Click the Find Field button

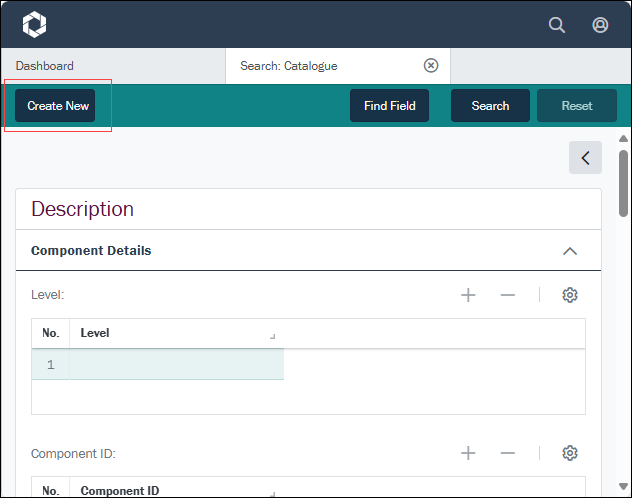point(389,106)
